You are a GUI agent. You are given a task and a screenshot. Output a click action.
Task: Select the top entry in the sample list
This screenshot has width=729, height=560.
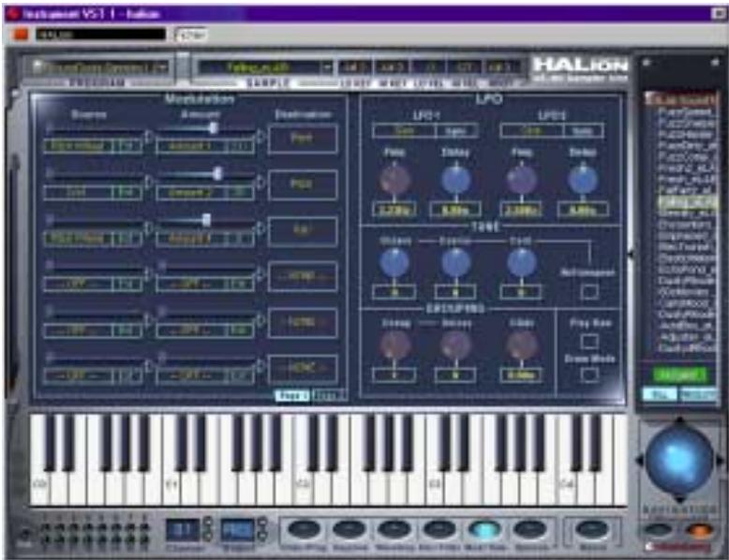[680, 98]
